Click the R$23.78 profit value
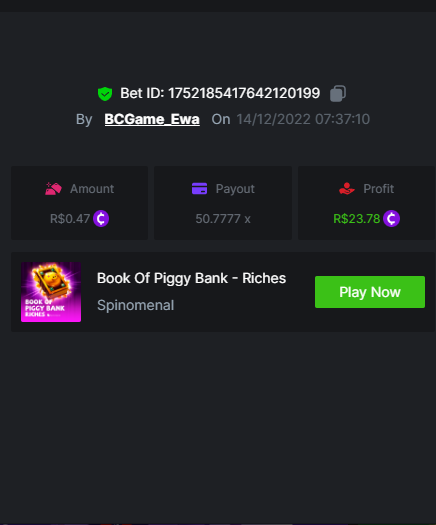 357,219
